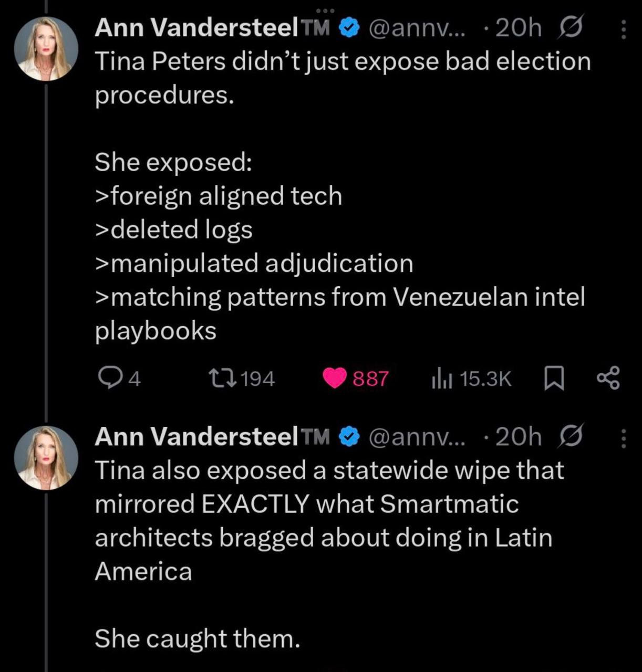Click the @annv handle on the first tweet

pyautogui.click(x=417, y=28)
